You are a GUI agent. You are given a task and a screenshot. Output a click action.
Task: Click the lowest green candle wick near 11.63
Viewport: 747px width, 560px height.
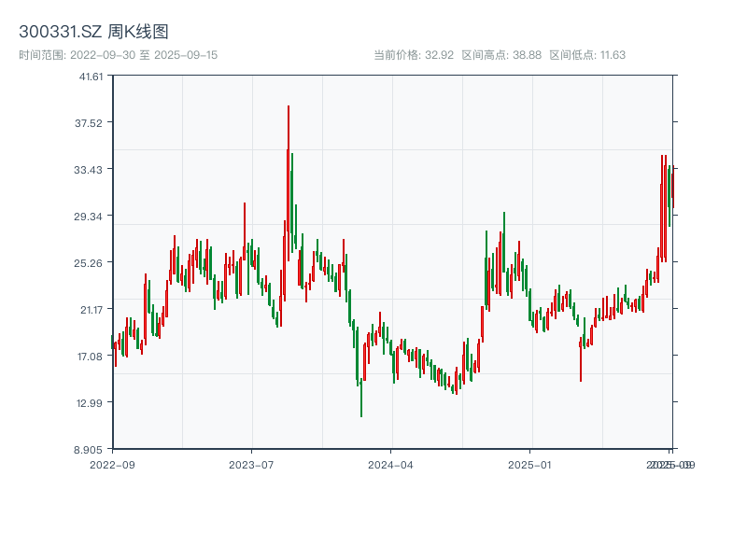point(361,399)
